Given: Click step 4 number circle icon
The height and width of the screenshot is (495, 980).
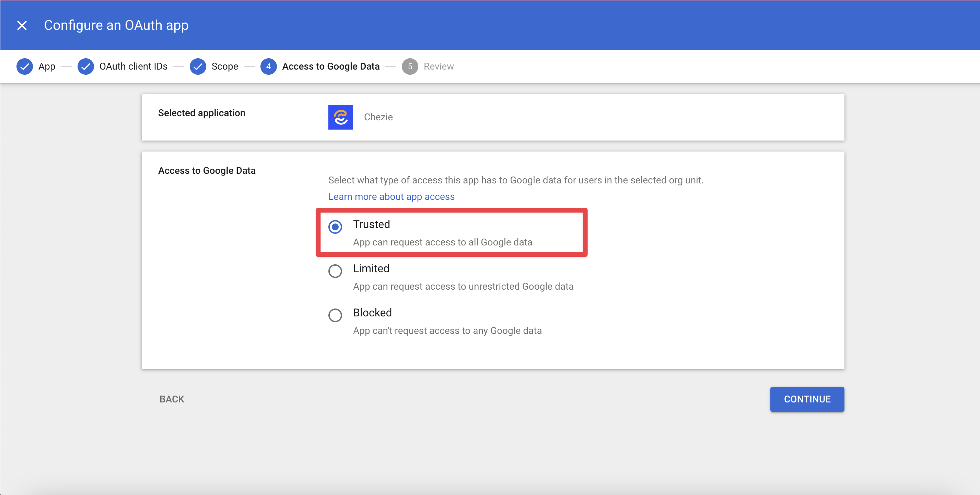Looking at the screenshot, I should point(268,67).
